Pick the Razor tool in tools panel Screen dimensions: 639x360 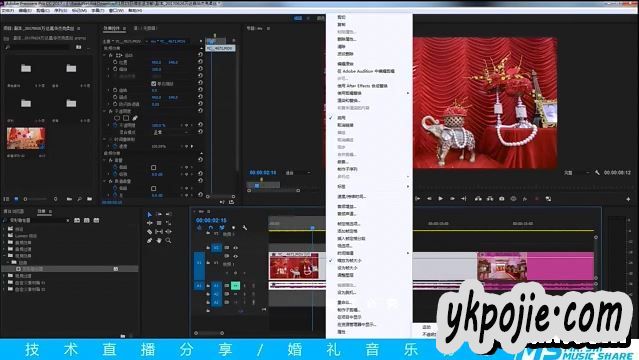[x=150, y=232]
